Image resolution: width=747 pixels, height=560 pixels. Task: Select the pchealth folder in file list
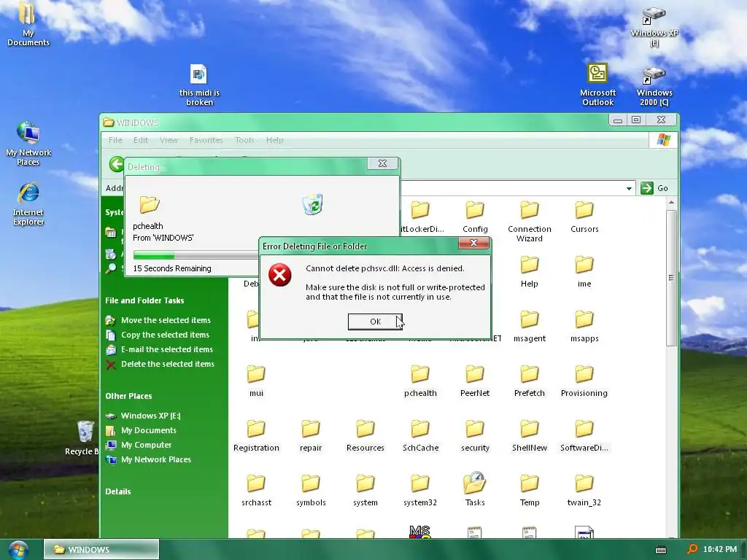click(420, 381)
